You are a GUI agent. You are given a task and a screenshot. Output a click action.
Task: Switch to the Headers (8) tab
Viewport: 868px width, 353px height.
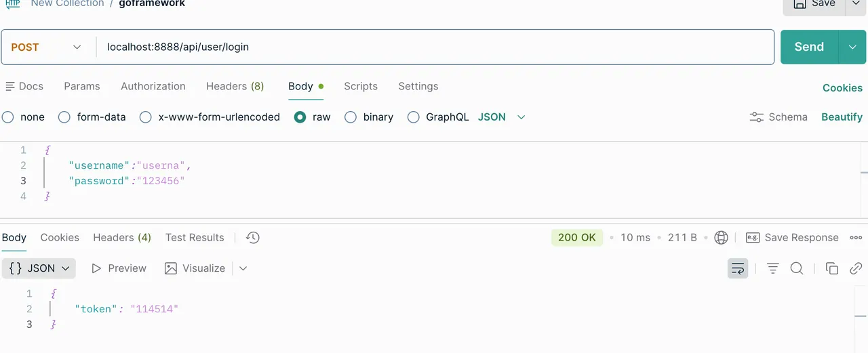click(x=235, y=86)
